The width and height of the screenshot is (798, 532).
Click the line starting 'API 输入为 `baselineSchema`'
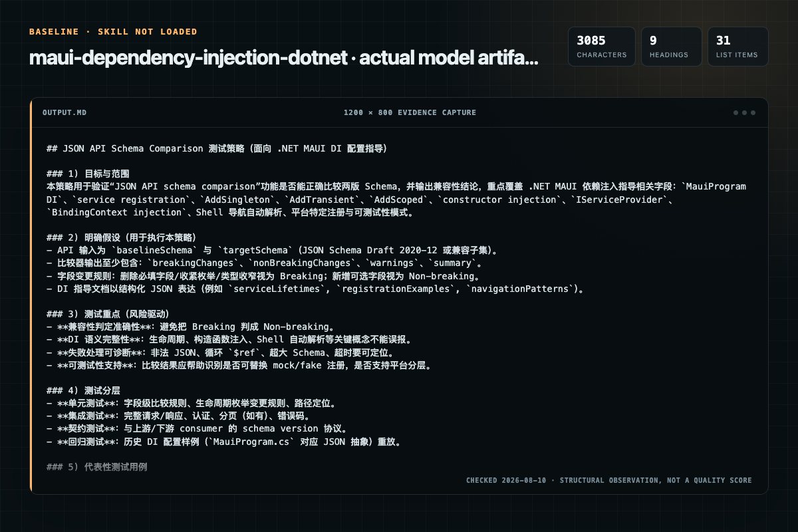(x=273, y=250)
